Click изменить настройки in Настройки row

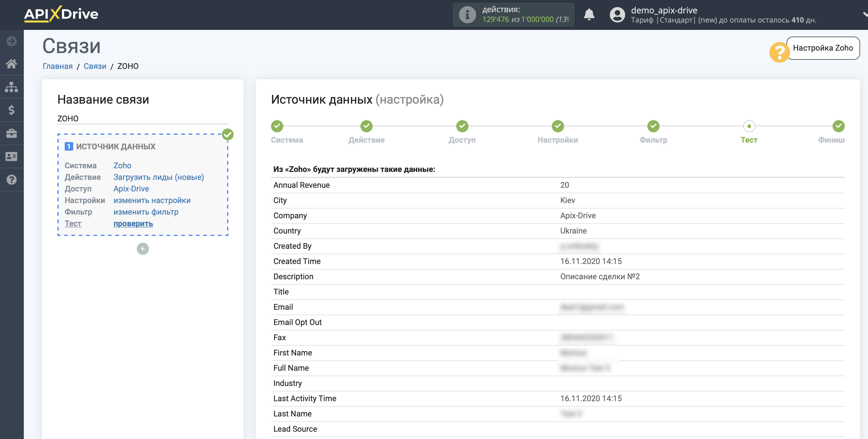click(151, 200)
